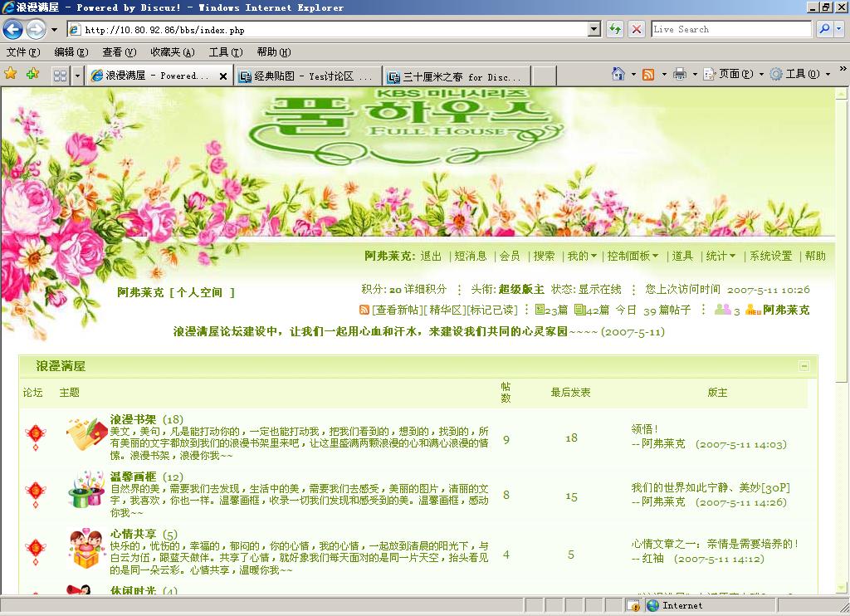Screen dimensions: 850x616
Task: Stop loading with the red X icon
Action: 637,29
